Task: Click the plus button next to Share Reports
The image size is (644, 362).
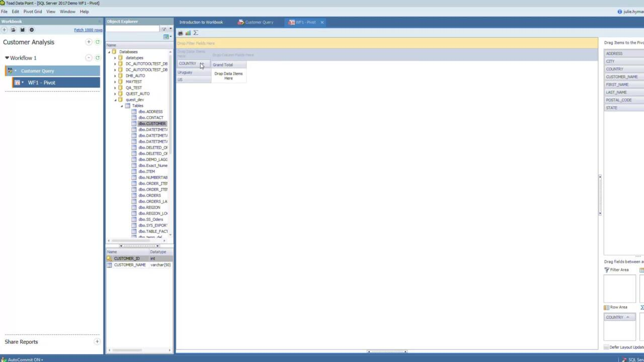Action: [97, 341]
